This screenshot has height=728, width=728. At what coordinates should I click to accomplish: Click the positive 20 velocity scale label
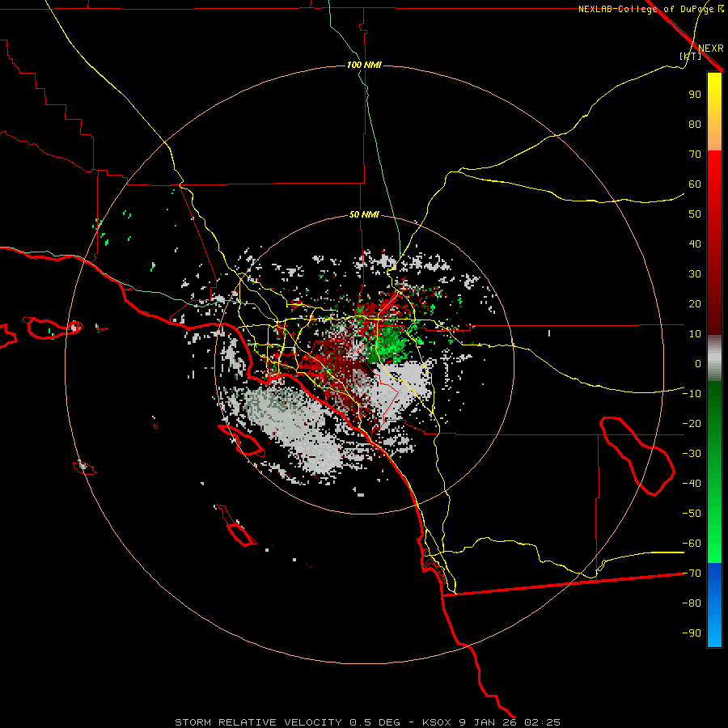pos(695,304)
